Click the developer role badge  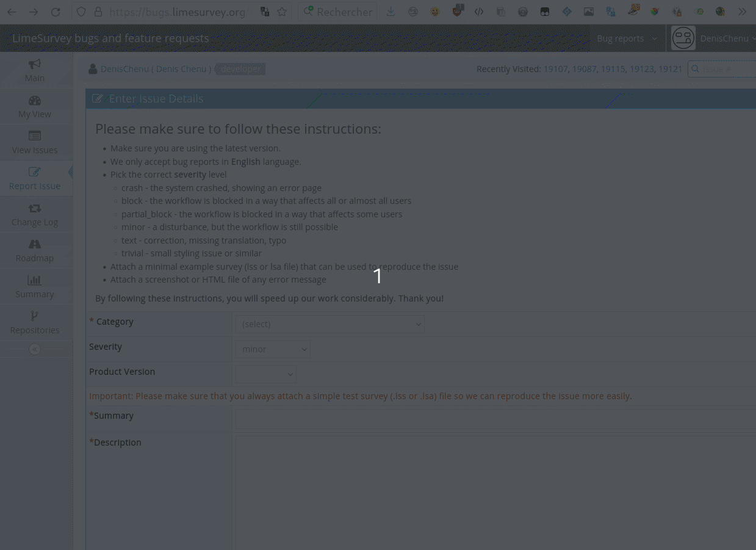[241, 69]
